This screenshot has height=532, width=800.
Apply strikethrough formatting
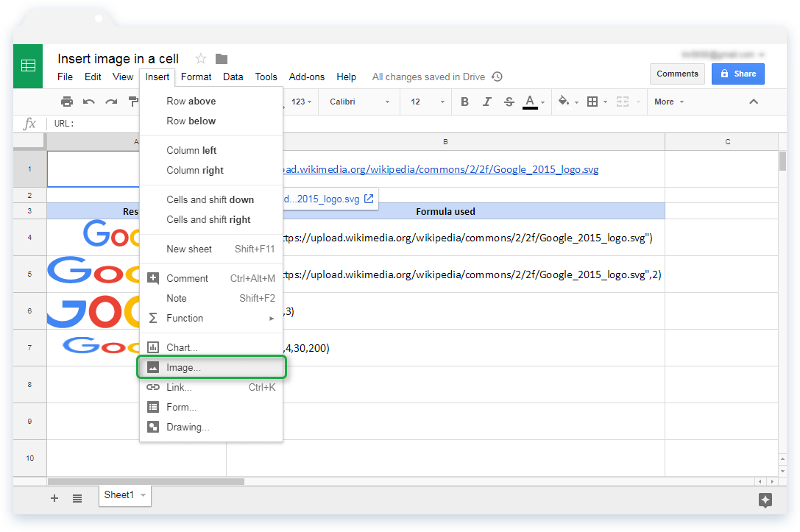point(509,102)
